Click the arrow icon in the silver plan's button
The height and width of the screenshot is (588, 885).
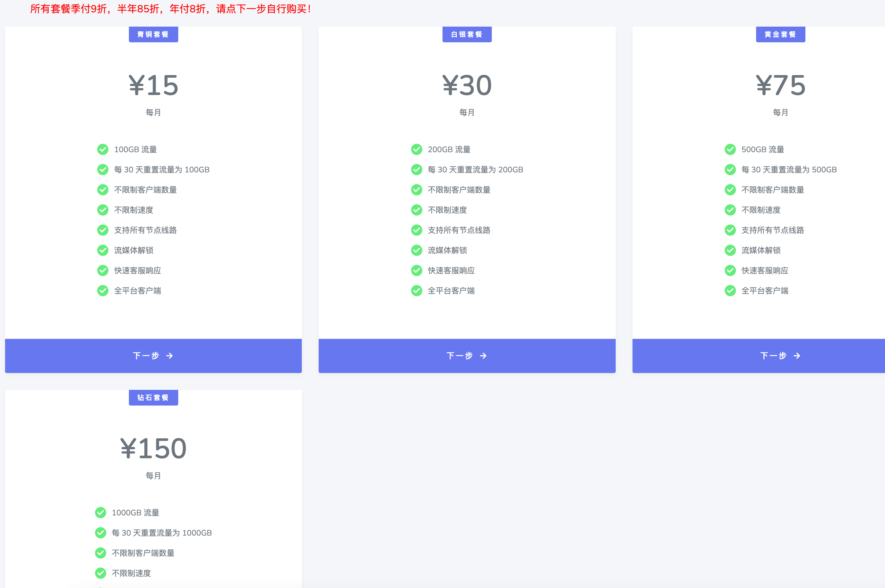483,355
